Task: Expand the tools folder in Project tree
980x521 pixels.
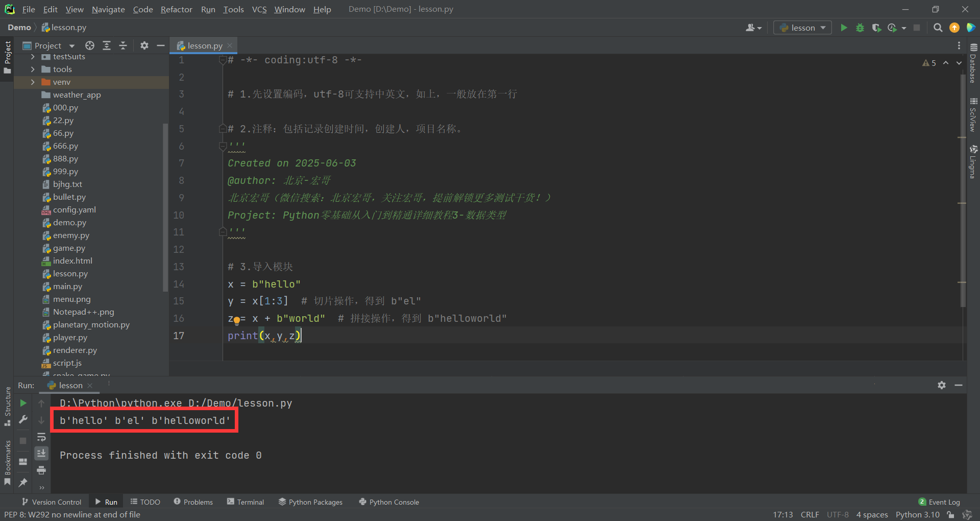Action: pyautogui.click(x=33, y=69)
